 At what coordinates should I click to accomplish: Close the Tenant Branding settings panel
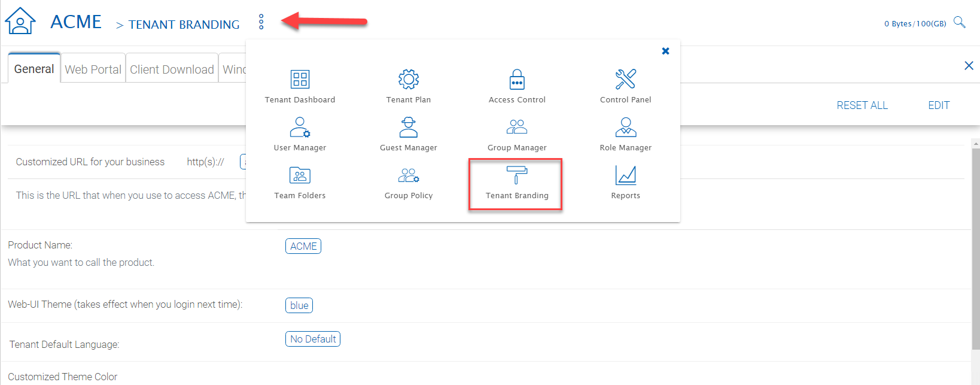pyautogui.click(x=969, y=65)
